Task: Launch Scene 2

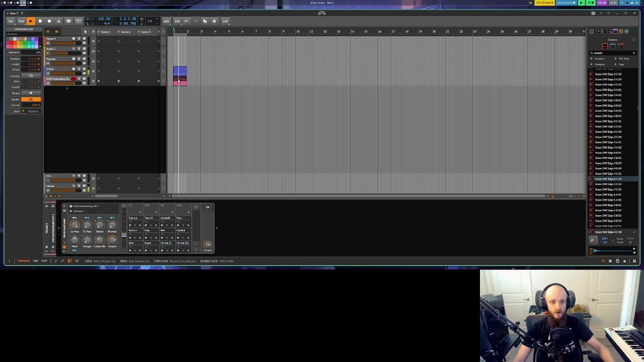Action: pos(125,32)
